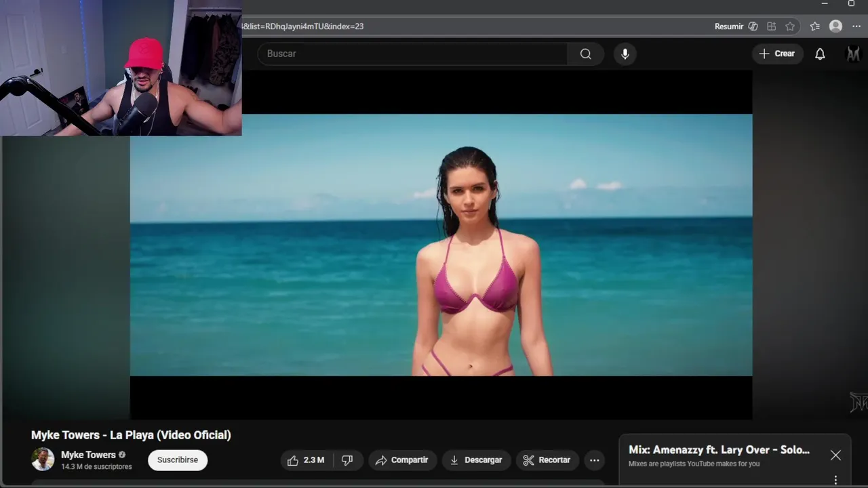This screenshot has height=488, width=868.
Task: Open Edge settings and more menu
Action: click(x=856, y=26)
